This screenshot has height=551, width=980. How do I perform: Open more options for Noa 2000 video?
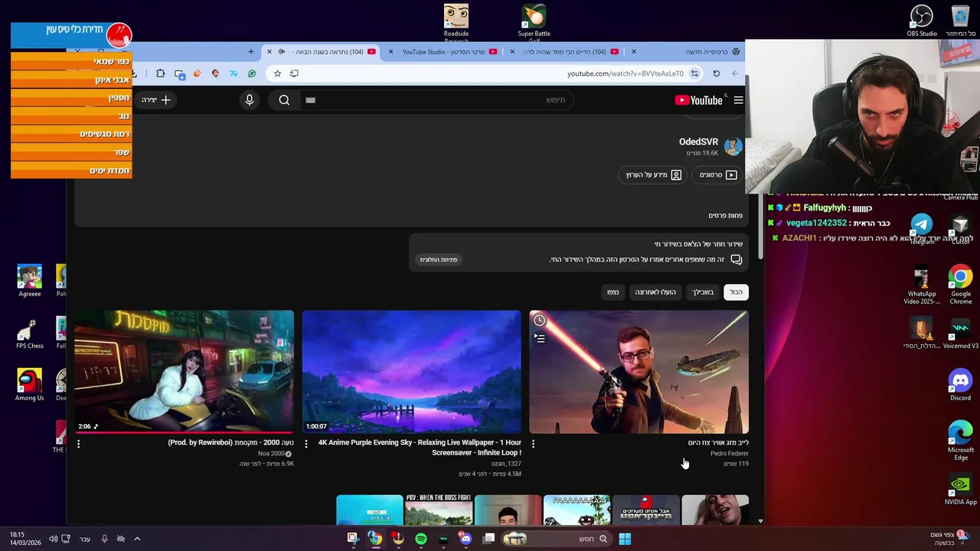click(x=78, y=443)
